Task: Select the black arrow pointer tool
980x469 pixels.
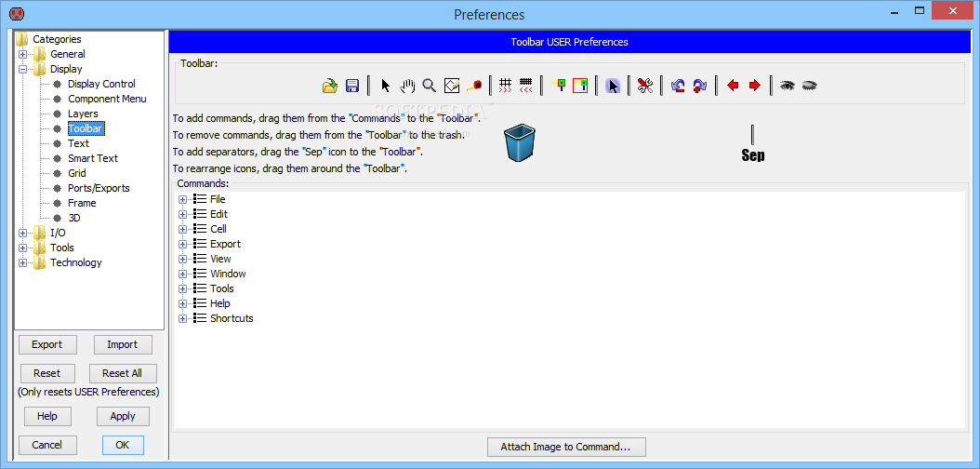Action: point(386,86)
